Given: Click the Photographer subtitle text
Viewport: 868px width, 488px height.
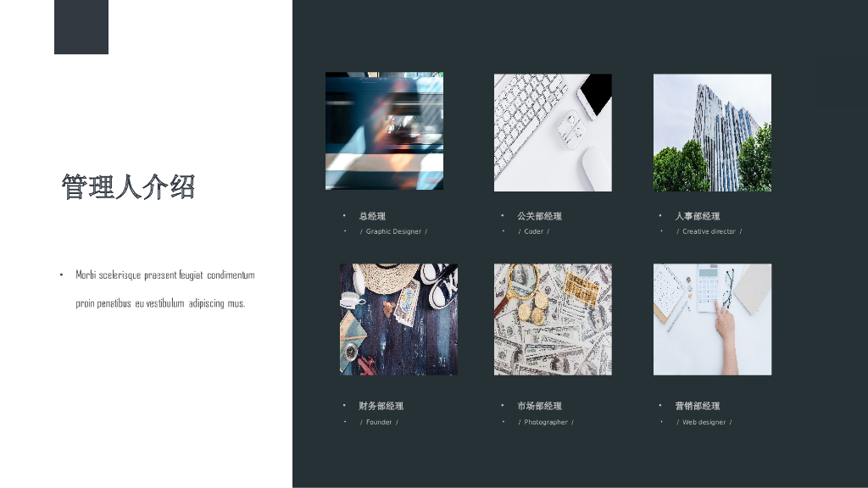Looking at the screenshot, I should [x=546, y=422].
